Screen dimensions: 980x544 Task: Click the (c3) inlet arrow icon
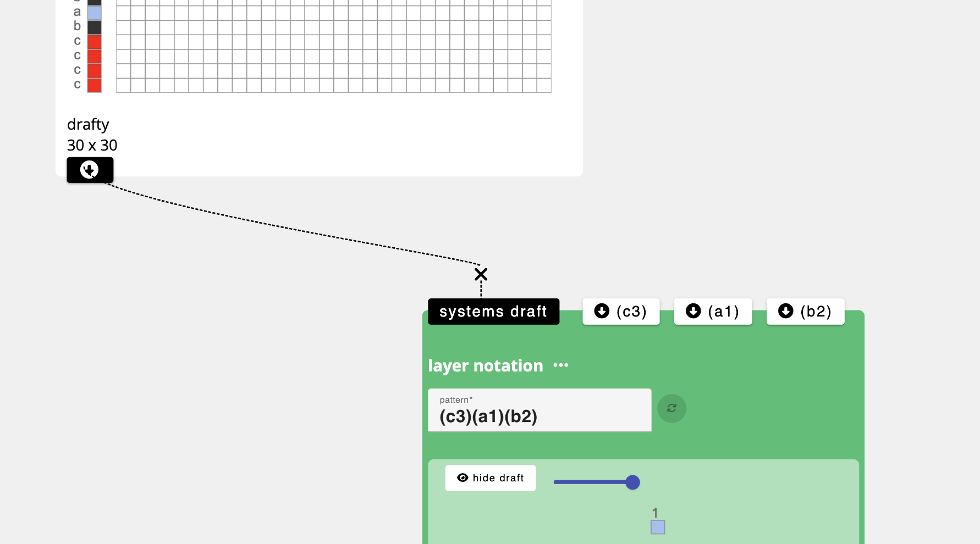pyautogui.click(x=602, y=311)
